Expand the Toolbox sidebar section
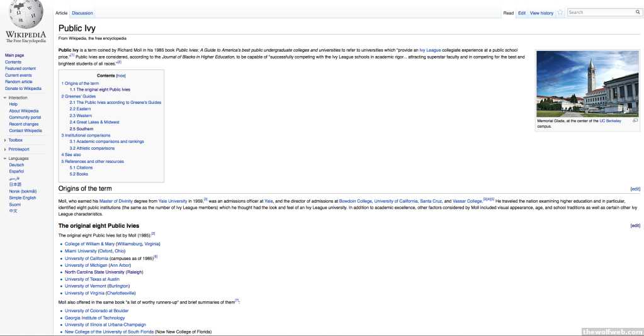Screen dimensions: 644x336 5,140
